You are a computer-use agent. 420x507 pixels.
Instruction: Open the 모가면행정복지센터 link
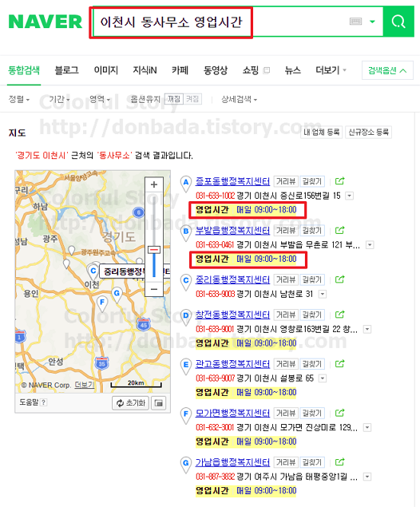(x=232, y=413)
